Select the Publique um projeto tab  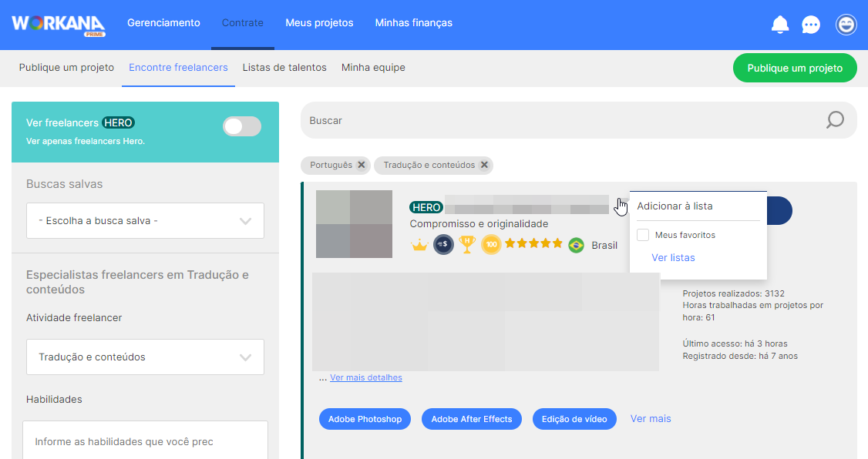66,68
